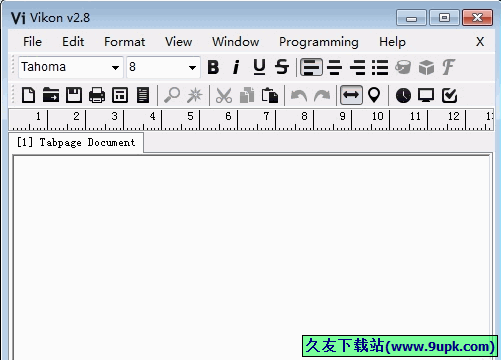501x360 pixels.
Task: Toggle underline formatting
Action: pos(259,67)
